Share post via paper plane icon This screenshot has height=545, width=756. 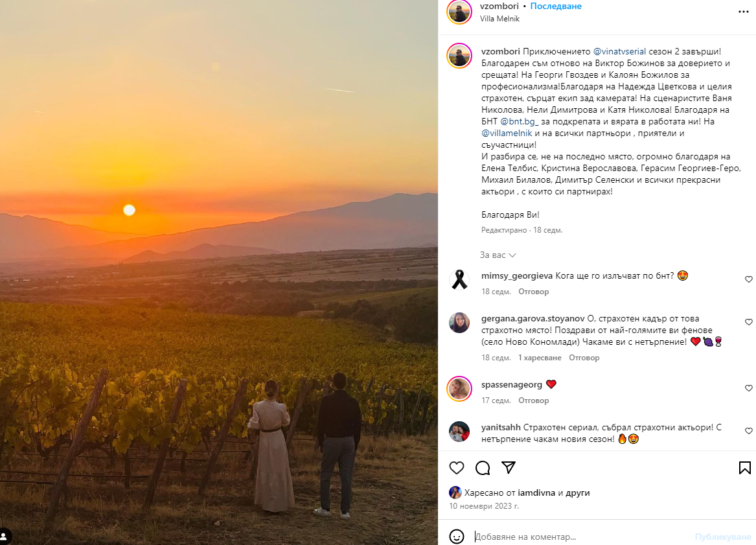(509, 468)
